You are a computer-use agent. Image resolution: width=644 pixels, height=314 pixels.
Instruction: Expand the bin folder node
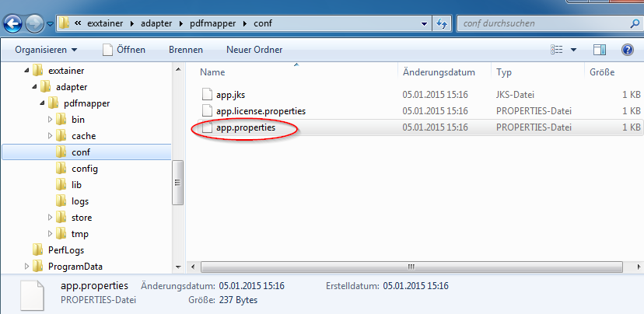pos(50,120)
